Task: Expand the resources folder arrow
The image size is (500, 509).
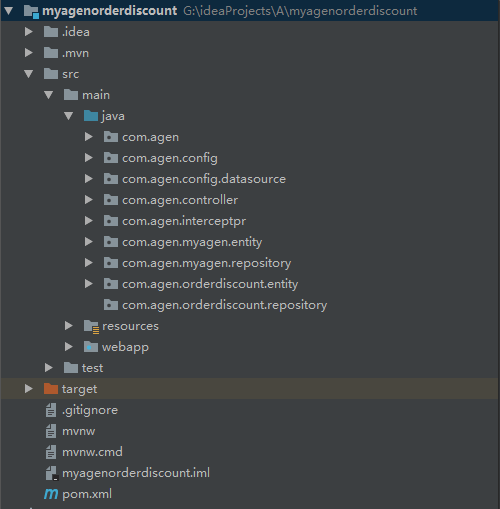Action: click(x=69, y=326)
